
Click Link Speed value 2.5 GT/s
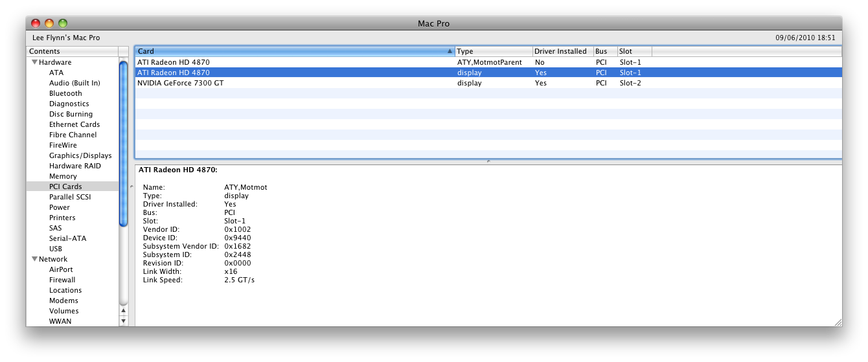click(240, 280)
